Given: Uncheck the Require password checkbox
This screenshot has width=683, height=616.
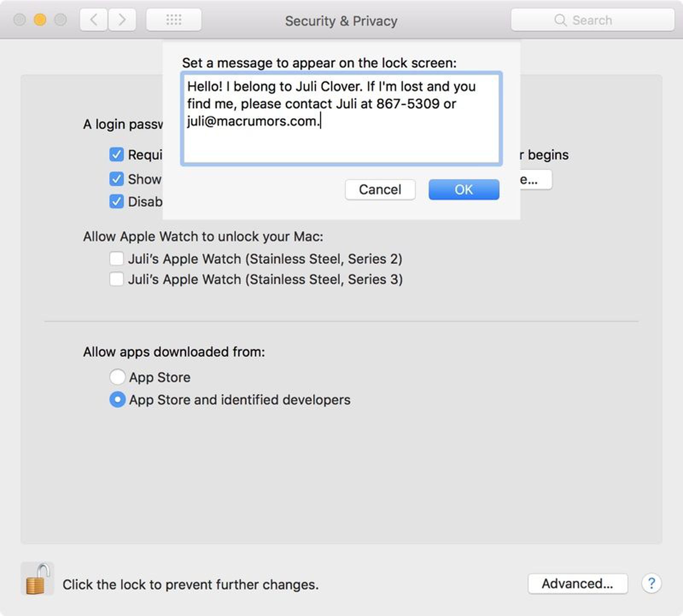Looking at the screenshot, I should pos(116,154).
